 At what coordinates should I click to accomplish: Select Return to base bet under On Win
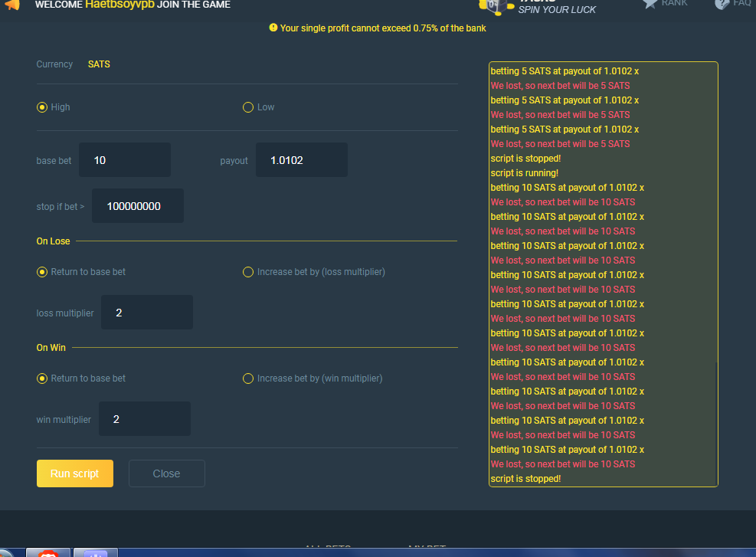tap(42, 378)
